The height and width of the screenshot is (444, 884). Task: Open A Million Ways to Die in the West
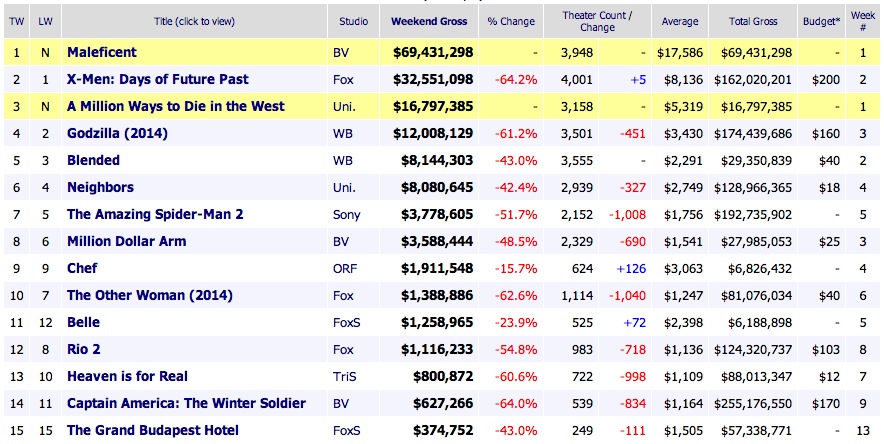(175, 106)
